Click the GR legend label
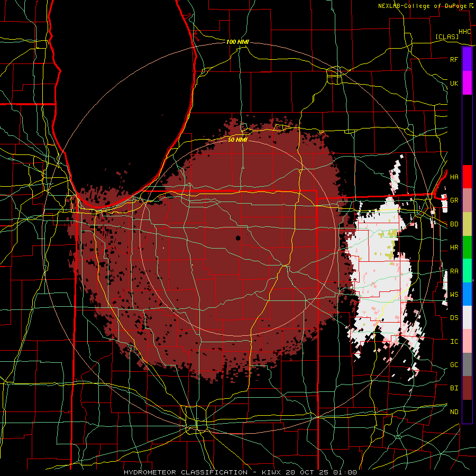This screenshot has width=476, height=476. tap(454, 200)
